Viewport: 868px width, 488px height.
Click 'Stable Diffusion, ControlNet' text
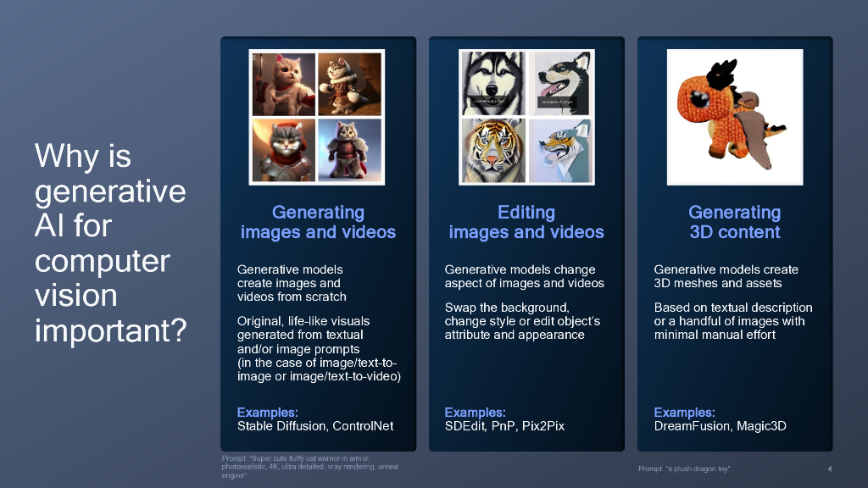(x=315, y=426)
